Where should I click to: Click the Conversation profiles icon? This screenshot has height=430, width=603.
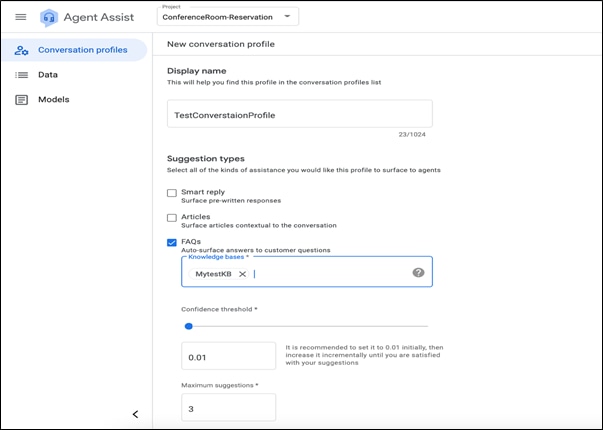(21, 50)
